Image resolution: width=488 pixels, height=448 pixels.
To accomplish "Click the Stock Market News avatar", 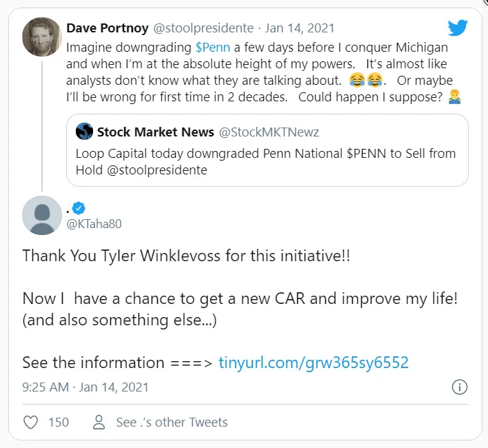I will [x=84, y=131].
